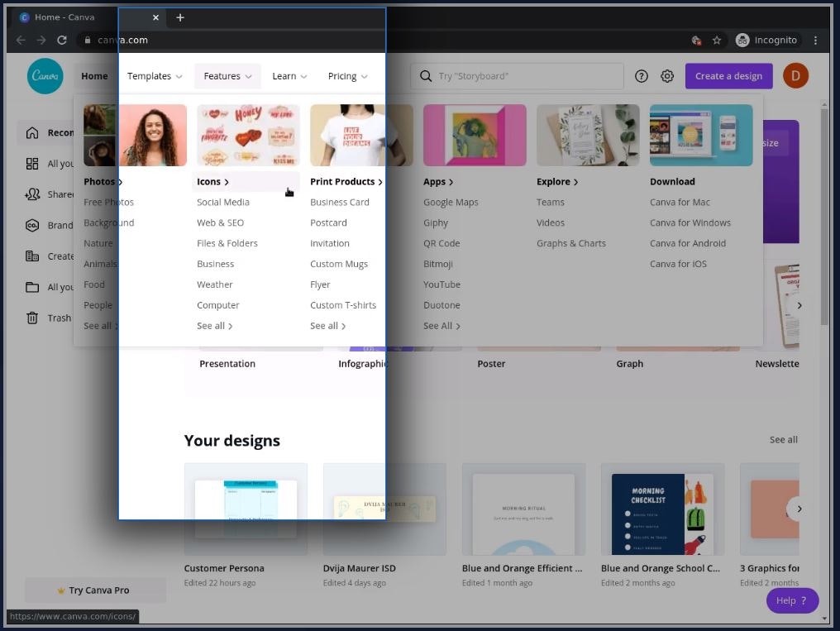Go forward with browser forward arrow

[x=41, y=41]
